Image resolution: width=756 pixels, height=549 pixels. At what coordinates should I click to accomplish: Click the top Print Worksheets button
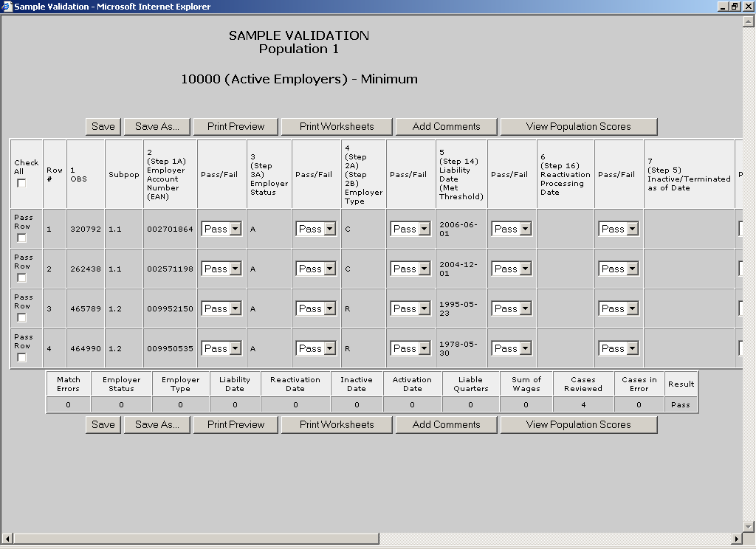[337, 127]
